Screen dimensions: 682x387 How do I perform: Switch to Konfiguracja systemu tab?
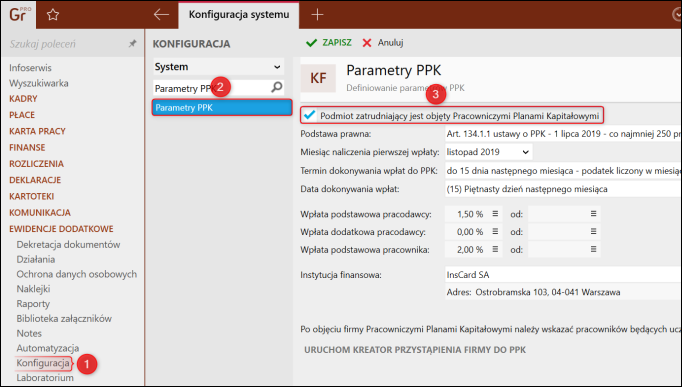tap(239, 14)
